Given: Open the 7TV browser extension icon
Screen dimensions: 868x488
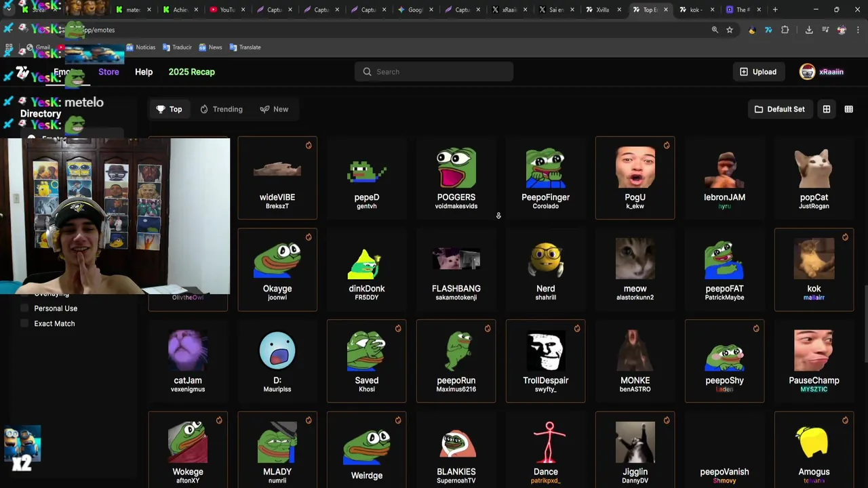Looking at the screenshot, I should click(768, 30).
